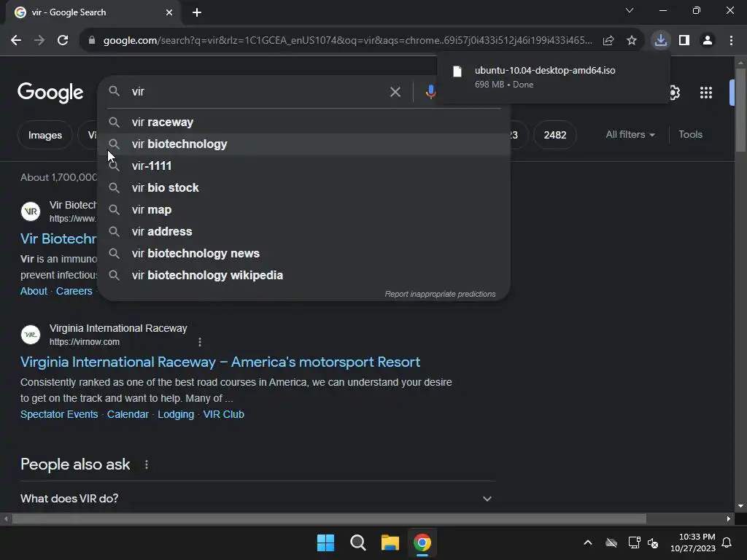Open the 'Spectator Events' sitelink
Image resolution: width=747 pixels, height=560 pixels.
coord(59,414)
